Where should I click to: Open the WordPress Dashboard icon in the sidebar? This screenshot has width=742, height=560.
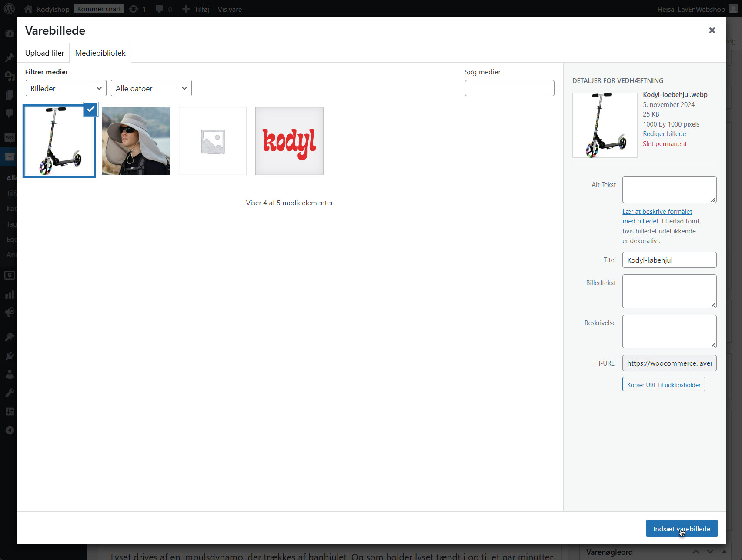[x=9, y=33]
